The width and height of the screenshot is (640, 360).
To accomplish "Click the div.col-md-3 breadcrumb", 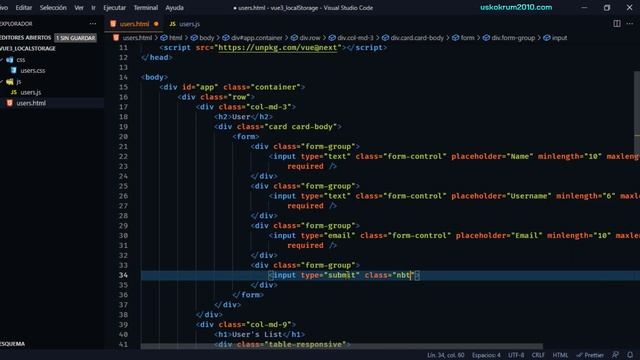I will pyautogui.click(x=355, y=38).
